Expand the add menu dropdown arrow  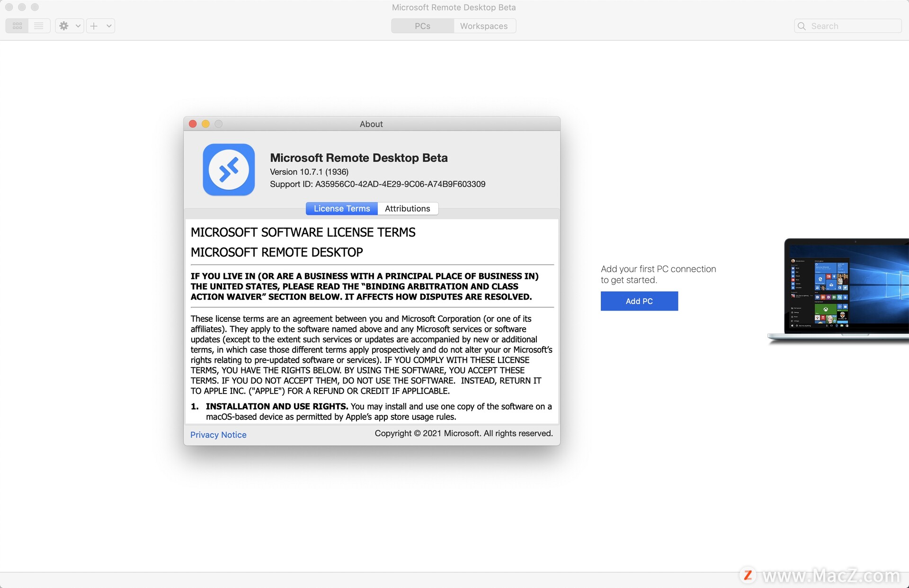109,26
